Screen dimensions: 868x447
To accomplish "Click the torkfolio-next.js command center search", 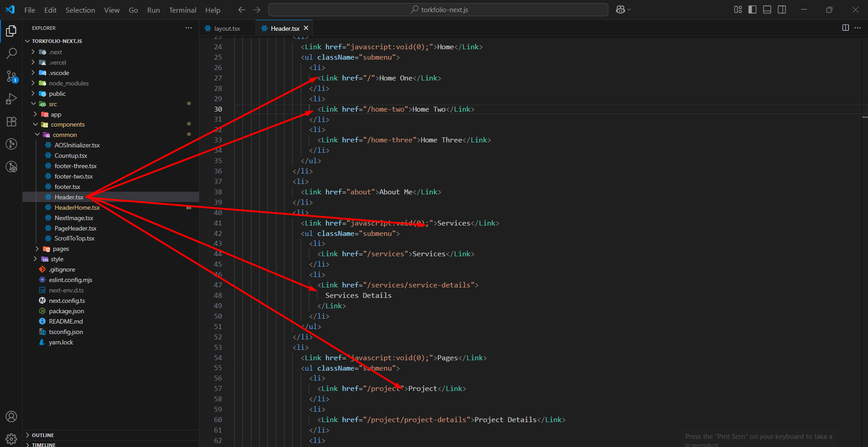I will coord(438,9).
